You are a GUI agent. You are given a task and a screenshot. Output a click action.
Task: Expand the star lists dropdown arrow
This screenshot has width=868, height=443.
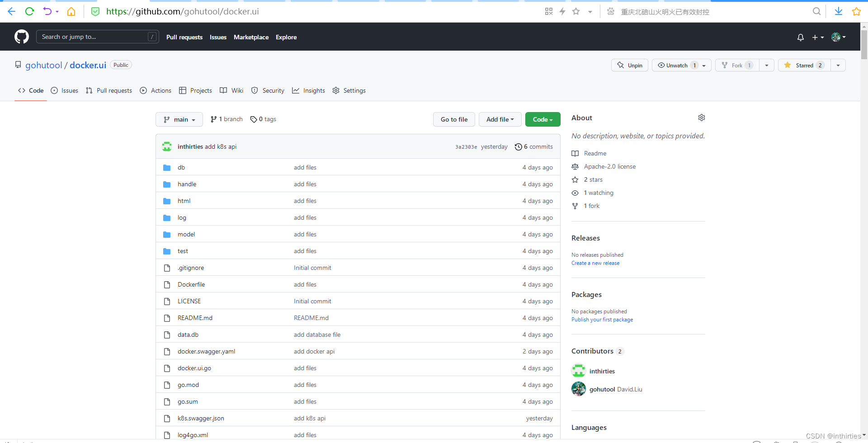[x=838, y=65]
